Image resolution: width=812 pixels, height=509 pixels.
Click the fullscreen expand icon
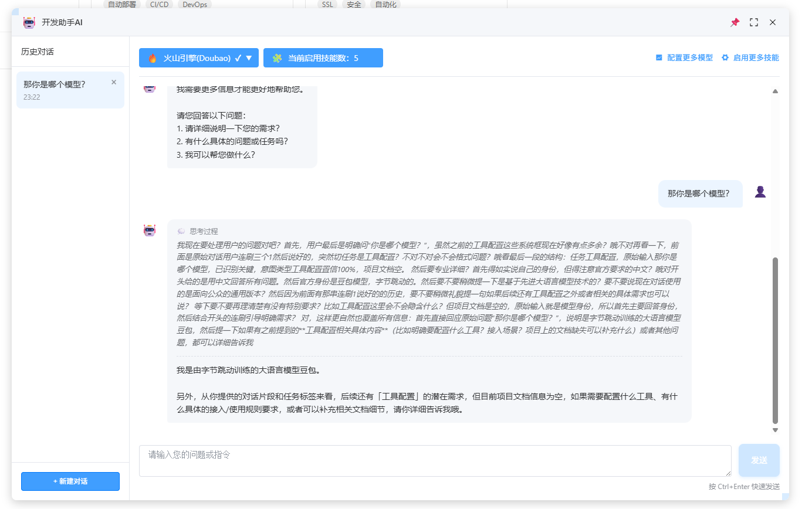[754, 22]
